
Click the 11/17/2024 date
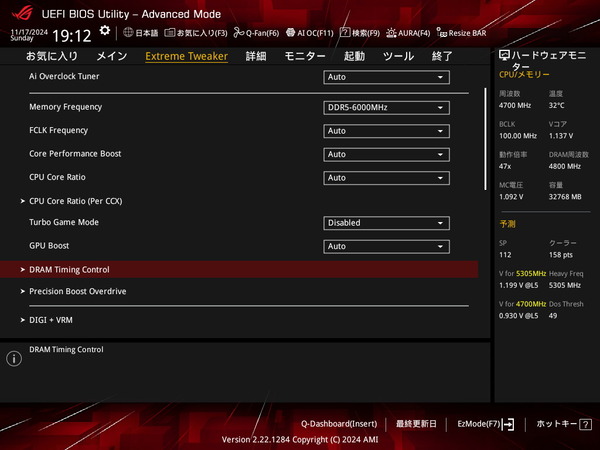(x=29, y=32)
